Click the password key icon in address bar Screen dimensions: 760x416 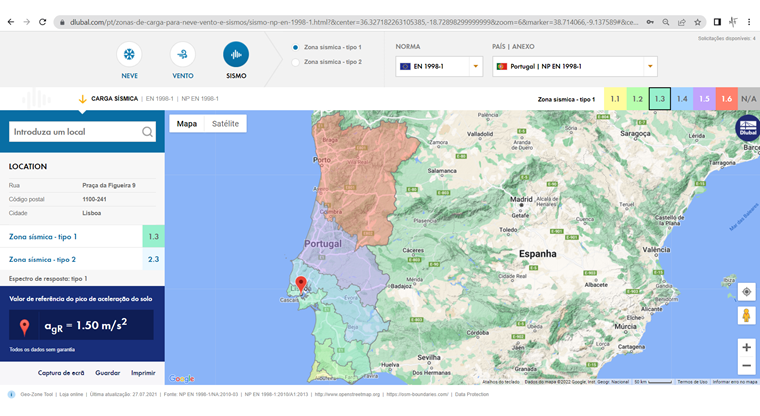click(x=650, y=22)
